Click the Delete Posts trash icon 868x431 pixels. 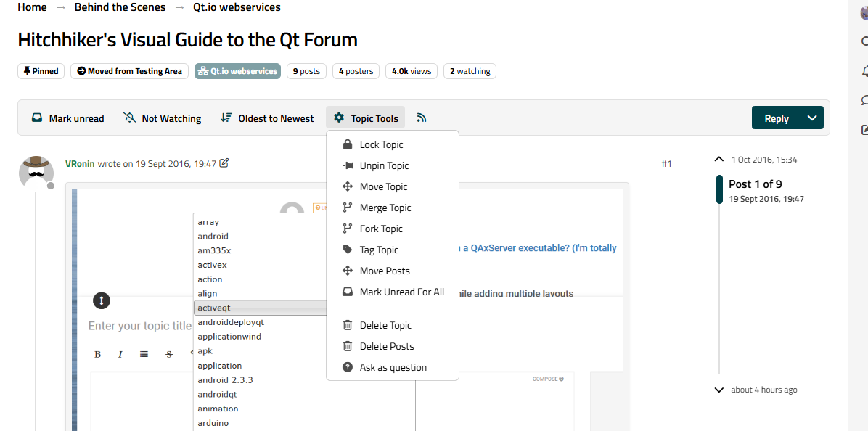pyautogui.click(x=348, y=346)
